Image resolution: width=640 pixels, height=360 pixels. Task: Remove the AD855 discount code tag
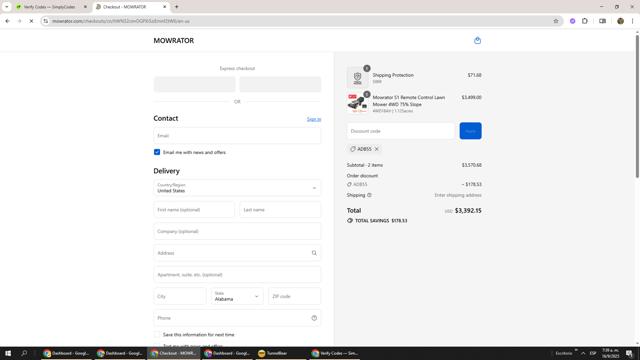click(x=377, y=149)
